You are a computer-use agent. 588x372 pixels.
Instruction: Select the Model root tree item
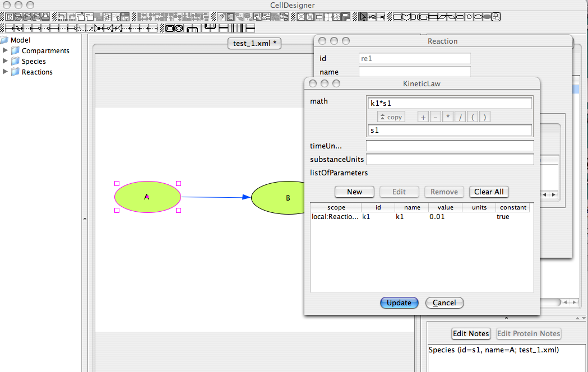coord(20,40)
